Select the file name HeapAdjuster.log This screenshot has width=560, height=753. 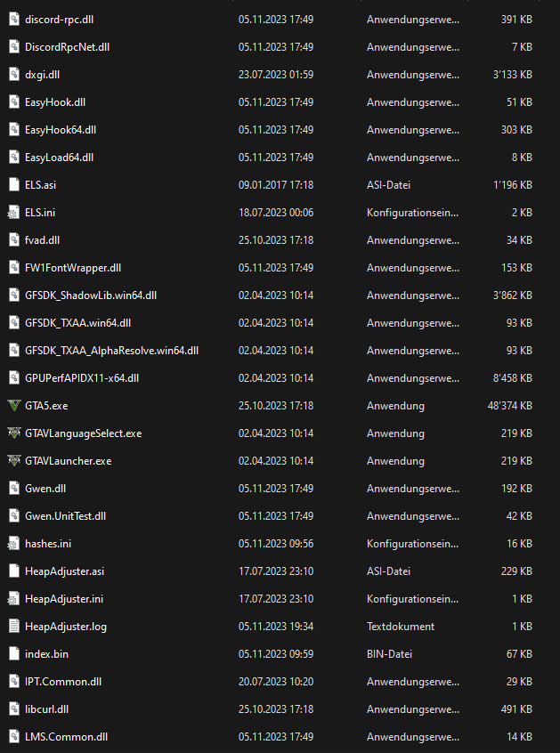66,627
